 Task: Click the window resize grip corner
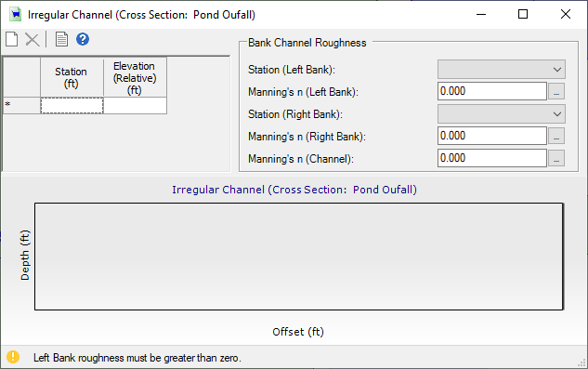(581, 362)
